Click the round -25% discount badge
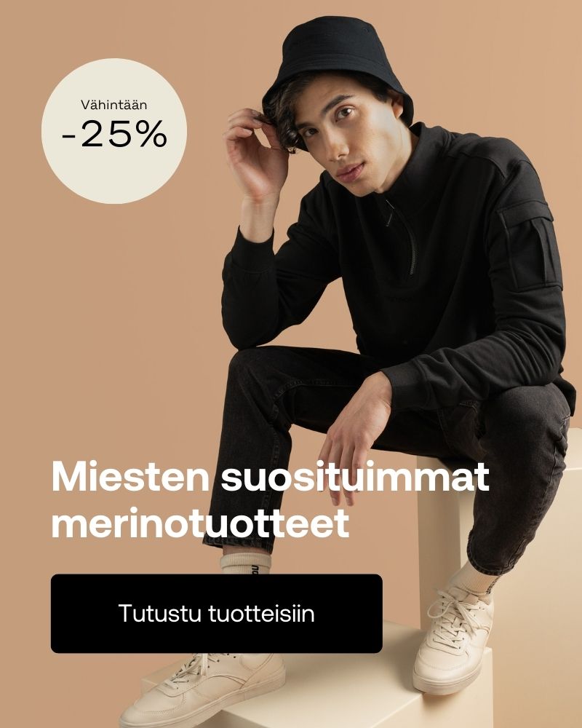582x728 pixels. (114, 131)
